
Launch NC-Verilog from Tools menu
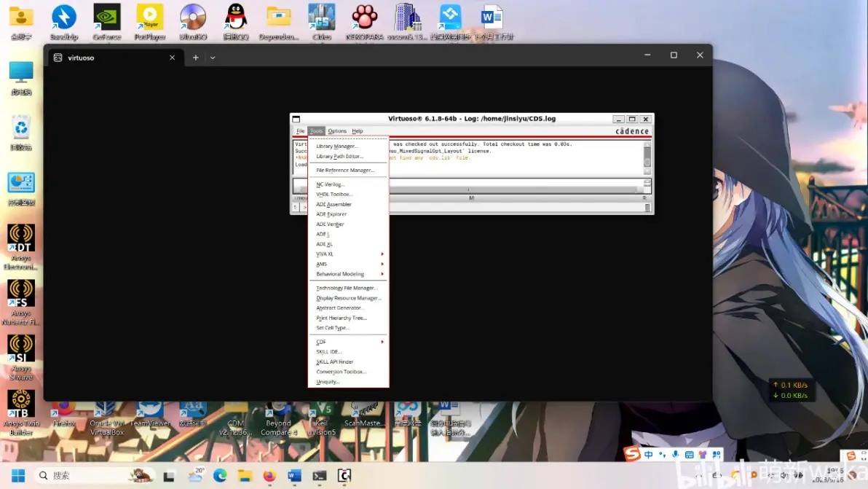[x=348, y=184]
